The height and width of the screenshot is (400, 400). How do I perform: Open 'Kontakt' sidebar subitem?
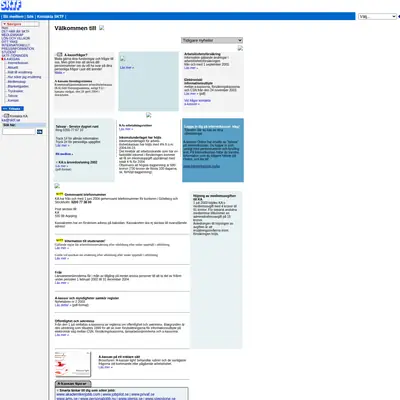point(13,100)
